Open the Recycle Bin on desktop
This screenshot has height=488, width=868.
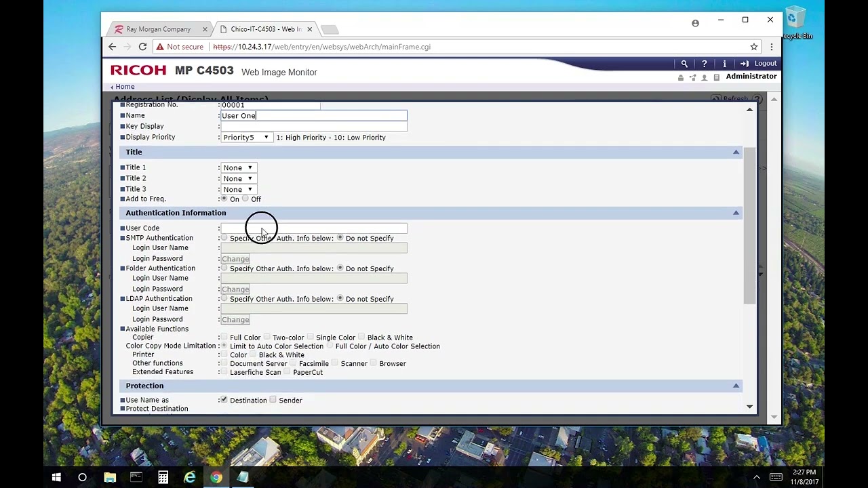[796, 22]
